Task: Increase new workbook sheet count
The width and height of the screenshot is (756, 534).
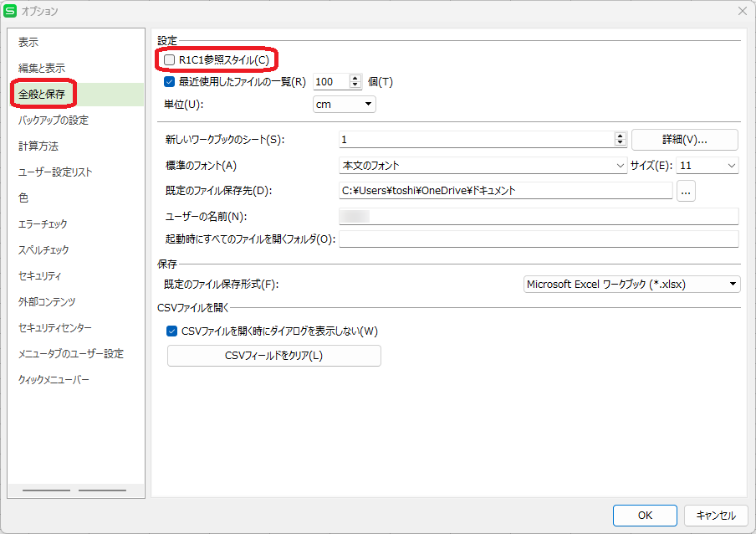Action: point(621,136)
